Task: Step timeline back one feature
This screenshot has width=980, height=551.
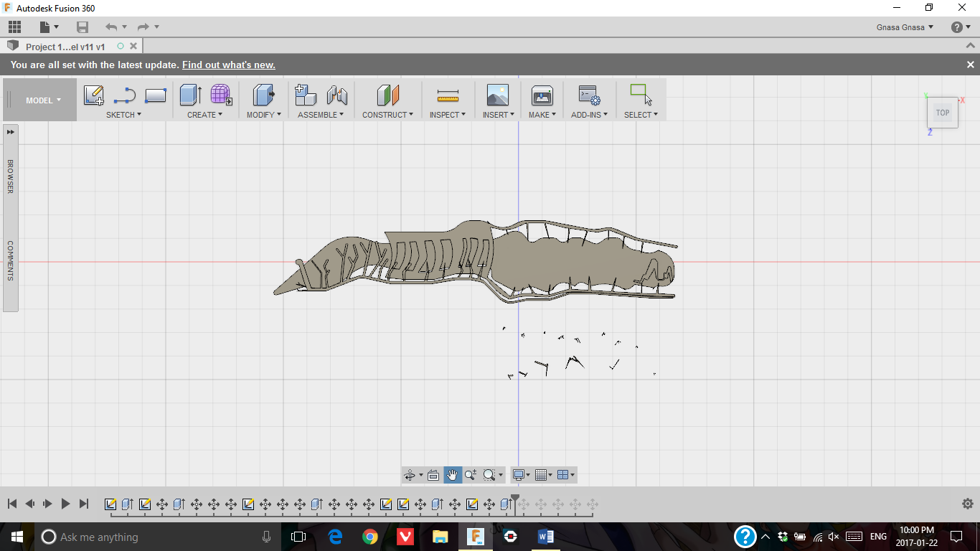Action: 30,504
